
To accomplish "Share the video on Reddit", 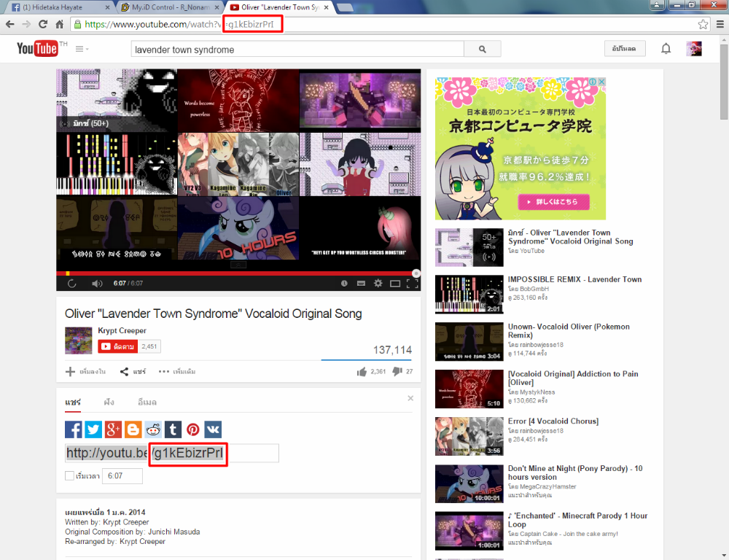I will point(153,429).
